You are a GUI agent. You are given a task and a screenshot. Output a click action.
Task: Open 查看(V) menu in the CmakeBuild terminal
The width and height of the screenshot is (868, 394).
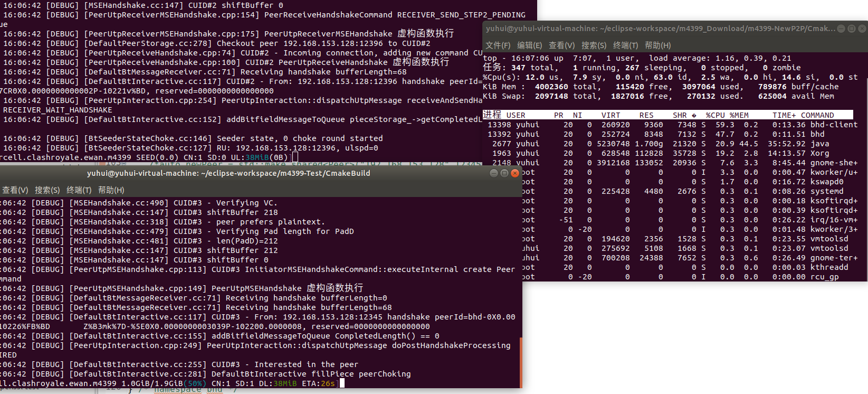tap(15, 190)
